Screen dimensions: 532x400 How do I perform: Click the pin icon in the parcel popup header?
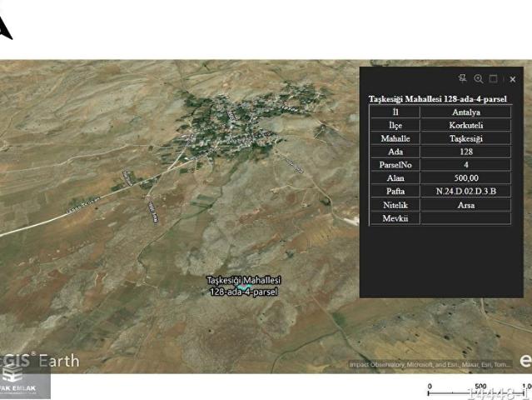[463, 78]
